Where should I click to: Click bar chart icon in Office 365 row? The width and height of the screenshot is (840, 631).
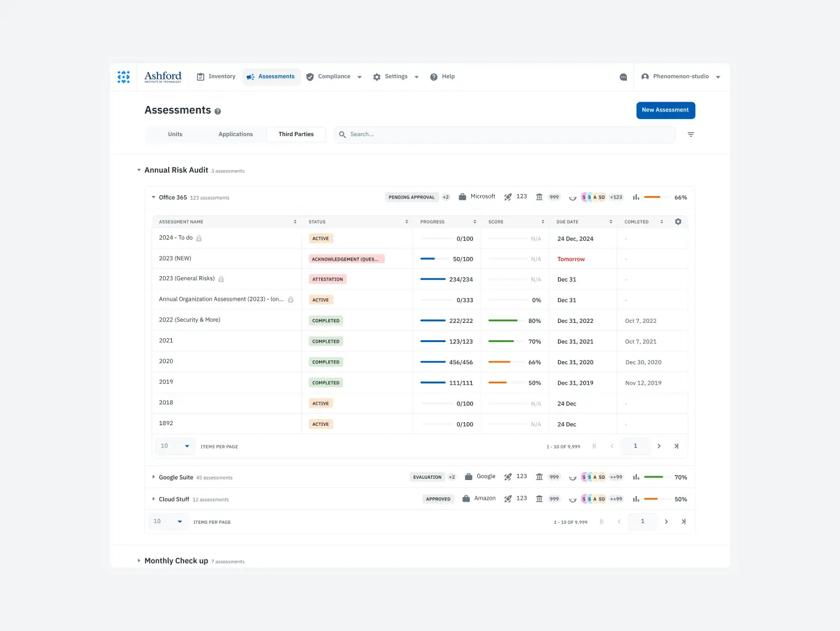636,197
